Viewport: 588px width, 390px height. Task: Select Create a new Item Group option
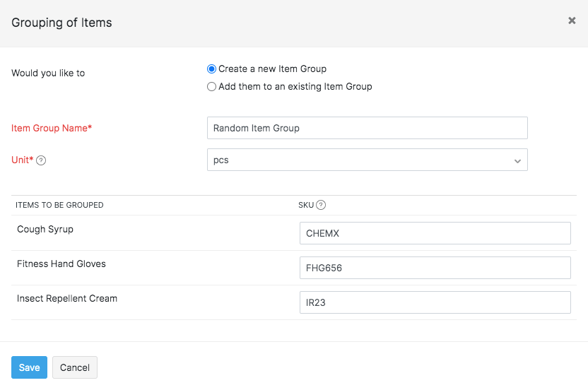pyautogui.click(x=211, y=69)
